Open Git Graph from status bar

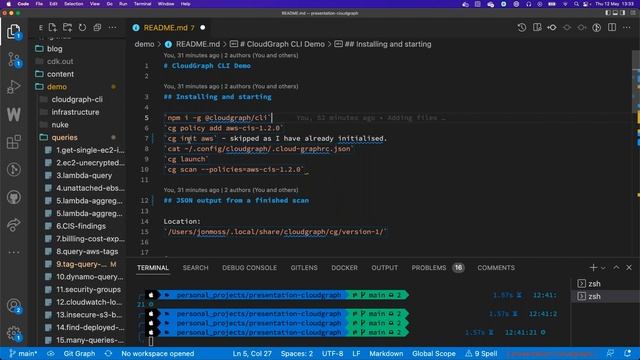(79, 353)
